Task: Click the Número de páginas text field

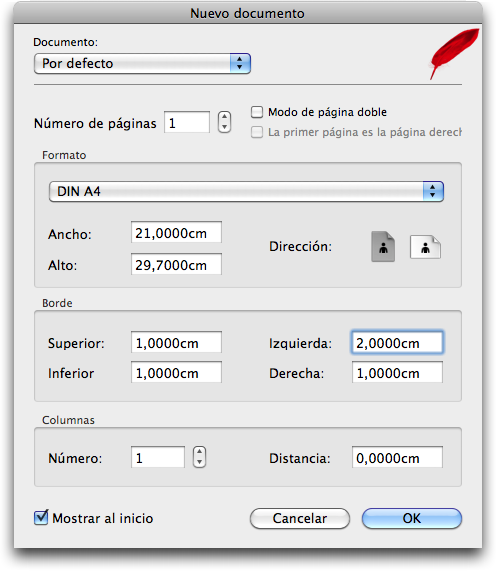Action: point(187,122)
